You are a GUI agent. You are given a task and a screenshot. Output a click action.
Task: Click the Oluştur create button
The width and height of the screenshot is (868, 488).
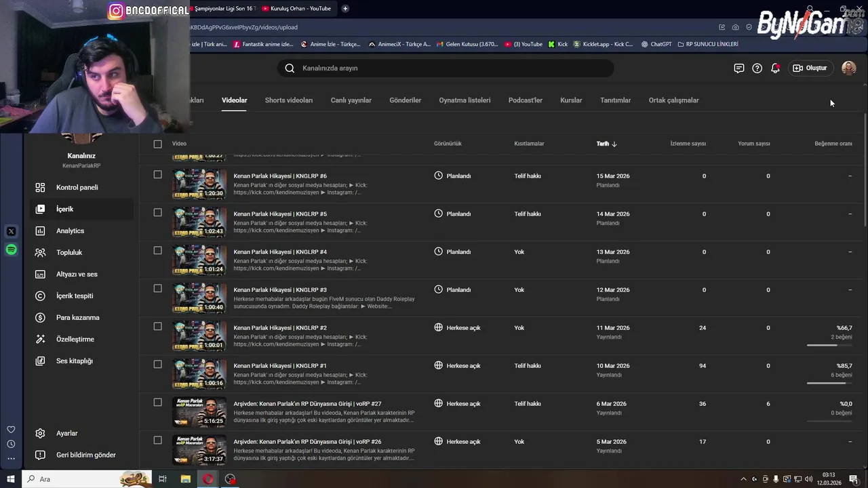tap(810, 68)
